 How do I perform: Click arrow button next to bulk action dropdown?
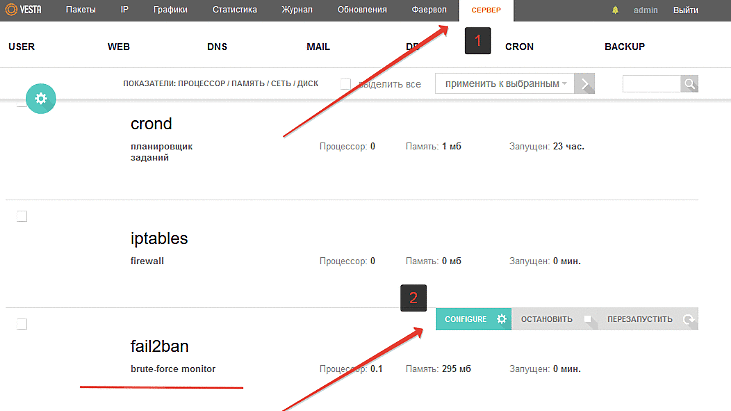point(586,84)
